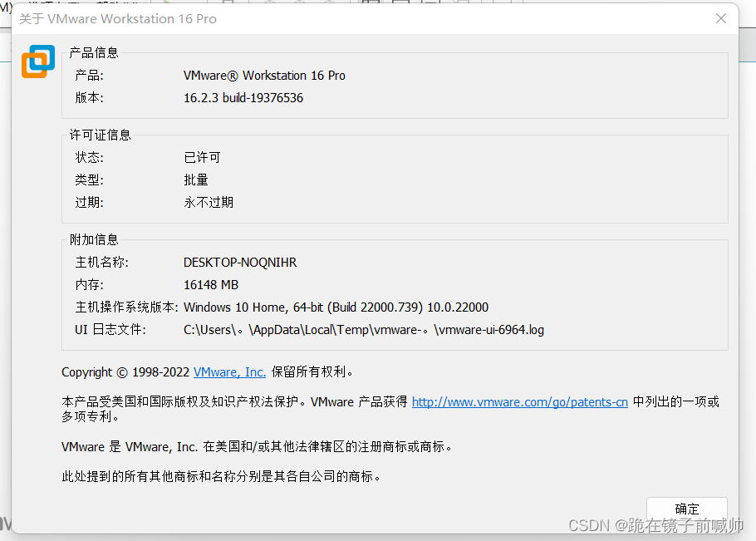Click the 确定 button

click(686, 509)
